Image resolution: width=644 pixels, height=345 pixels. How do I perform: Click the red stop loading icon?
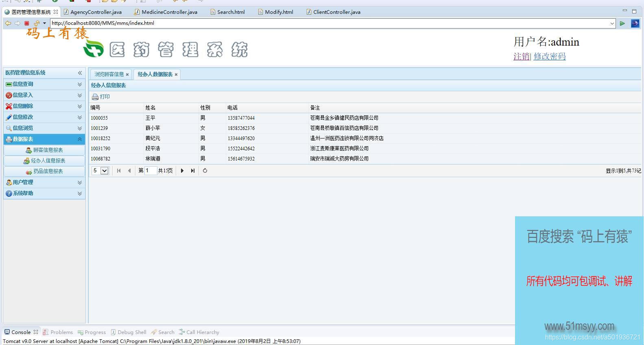point(27,23)
